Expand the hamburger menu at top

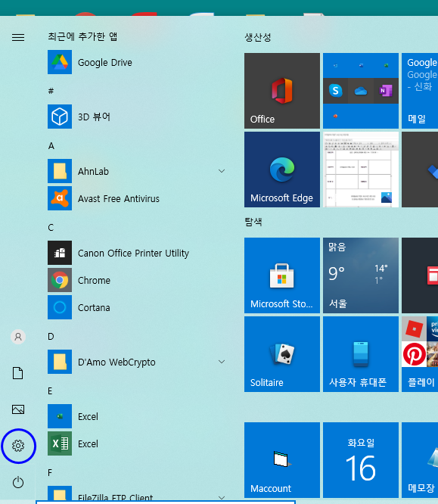pos(18,37)
